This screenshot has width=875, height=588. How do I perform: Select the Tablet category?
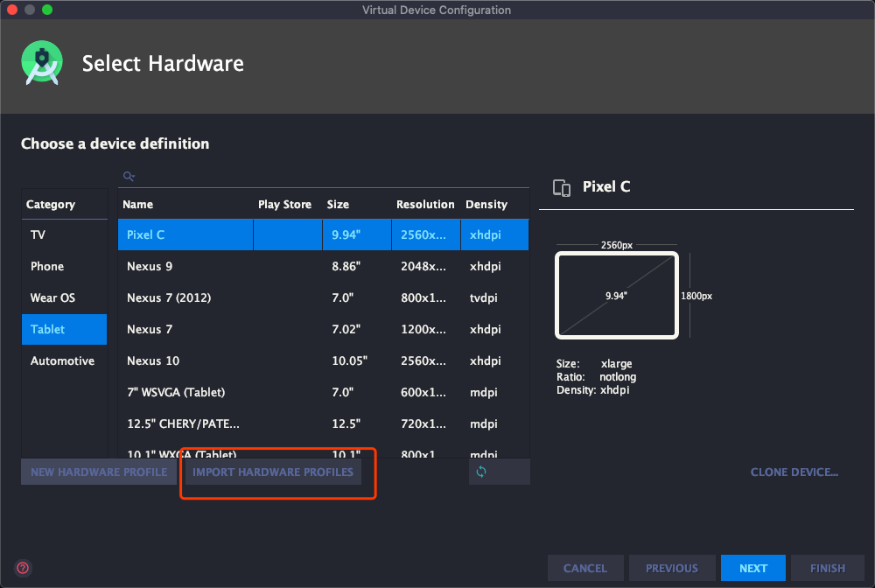[x=64, y=329]
